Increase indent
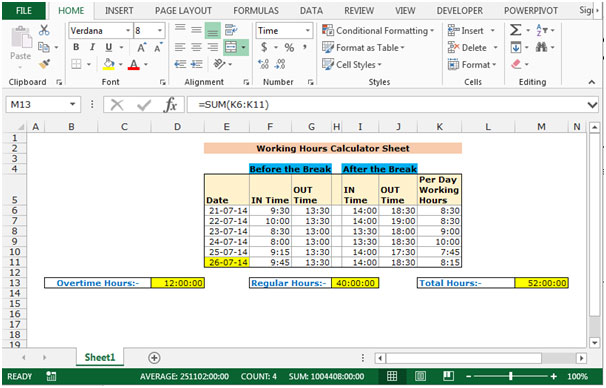606x388 pixels. (x=197, y=64)
